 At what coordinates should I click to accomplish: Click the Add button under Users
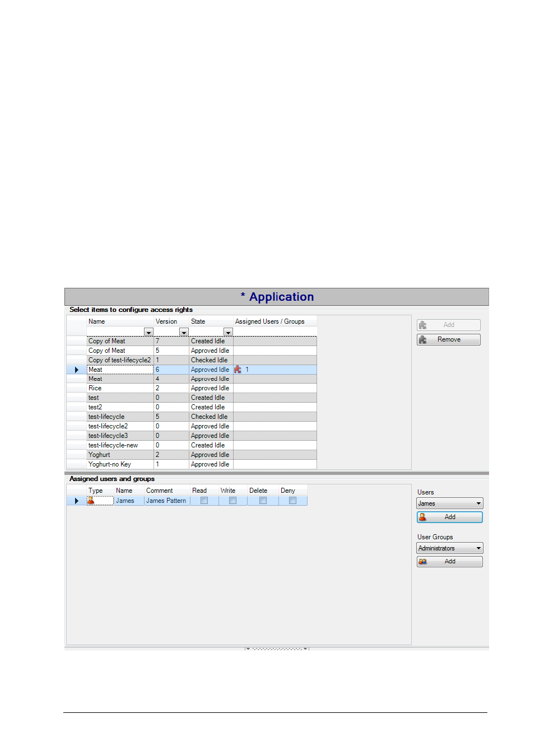pos(449,517)
